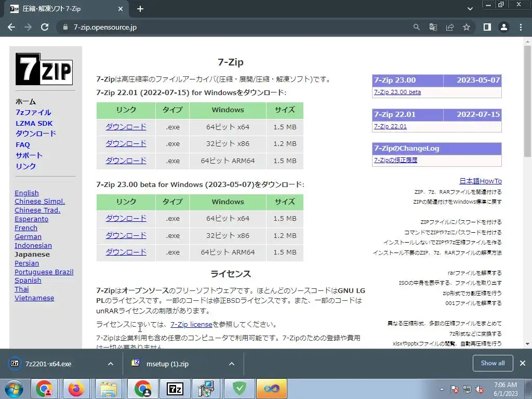Click the share page icon
Viewport: 532px width, 399px height.
(x=450, y=27)
